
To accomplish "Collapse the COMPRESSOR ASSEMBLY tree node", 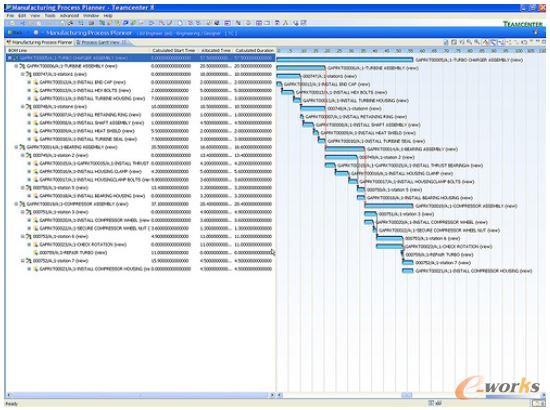I will [16, 204].
